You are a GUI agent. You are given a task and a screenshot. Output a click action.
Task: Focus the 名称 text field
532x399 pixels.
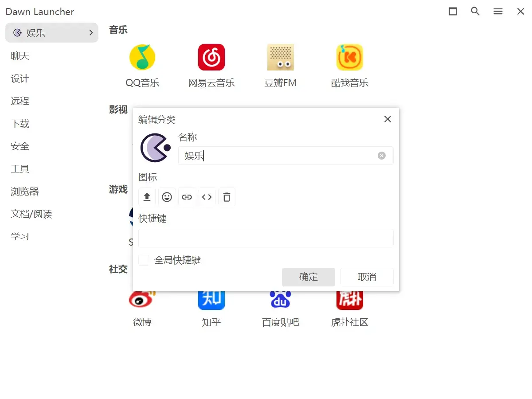(x=286, y=156)
